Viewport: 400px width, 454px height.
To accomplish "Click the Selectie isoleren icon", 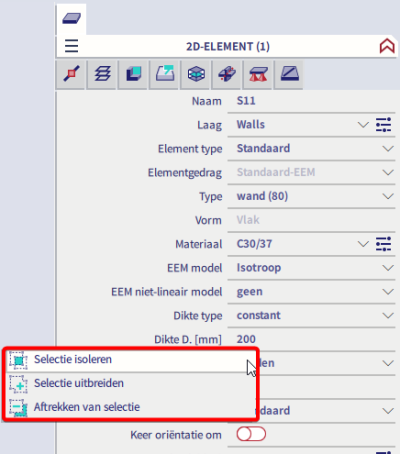I will [x=18, y=360].
